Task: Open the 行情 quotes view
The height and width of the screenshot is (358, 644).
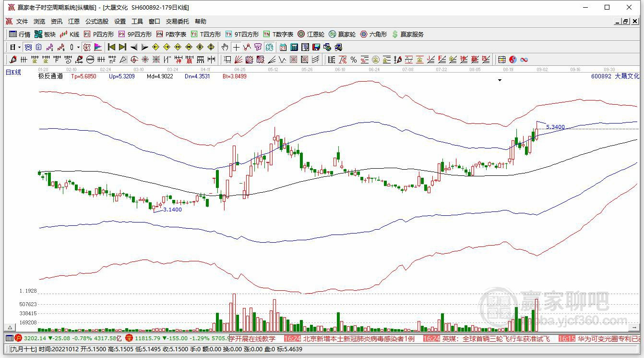Action: [20, 34]
